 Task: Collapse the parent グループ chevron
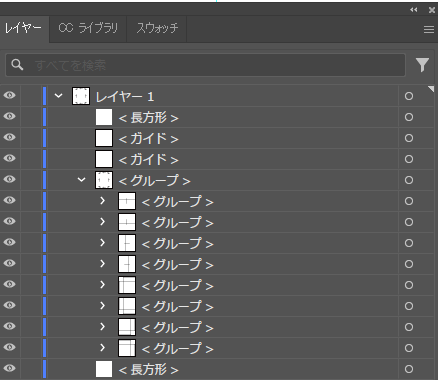pyautogui.click(x=81, y=180)
